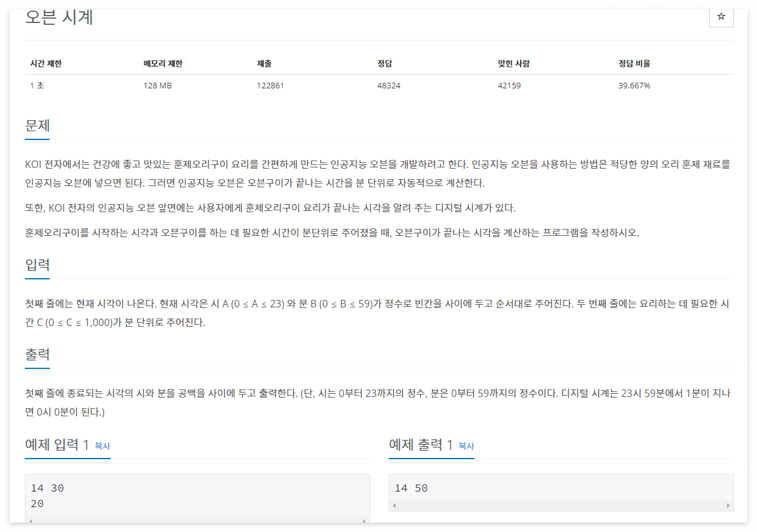Click the 문제 section heading
The width and height of the screenshot is (757, 532).
[x=37, y=125]
